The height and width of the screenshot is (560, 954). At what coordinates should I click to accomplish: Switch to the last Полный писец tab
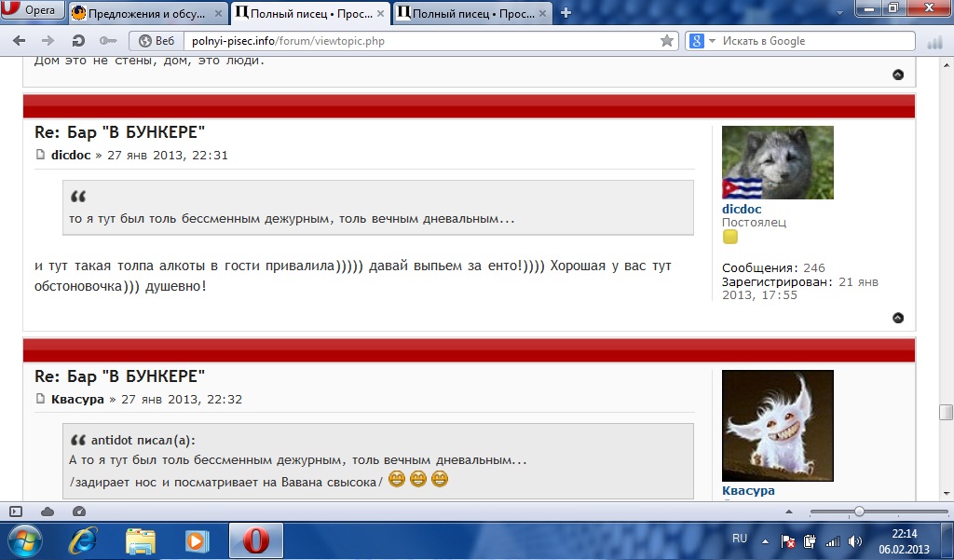[472, 13]
